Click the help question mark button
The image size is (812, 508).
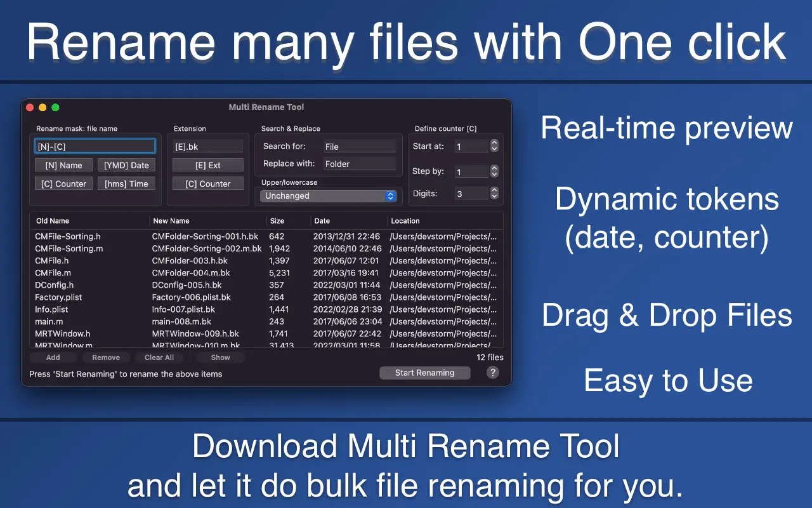[492, 373]
